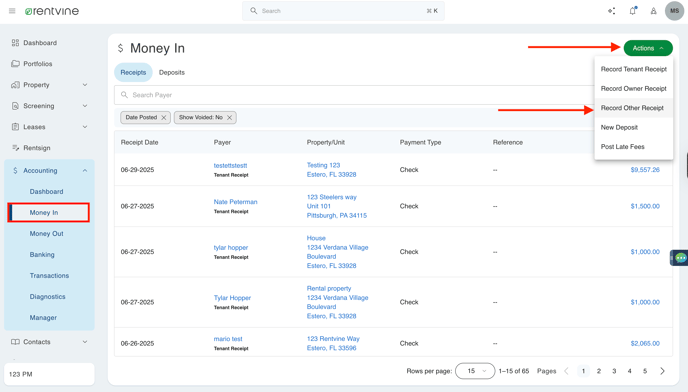Open Money Out under Accounting

click(47, 234)
